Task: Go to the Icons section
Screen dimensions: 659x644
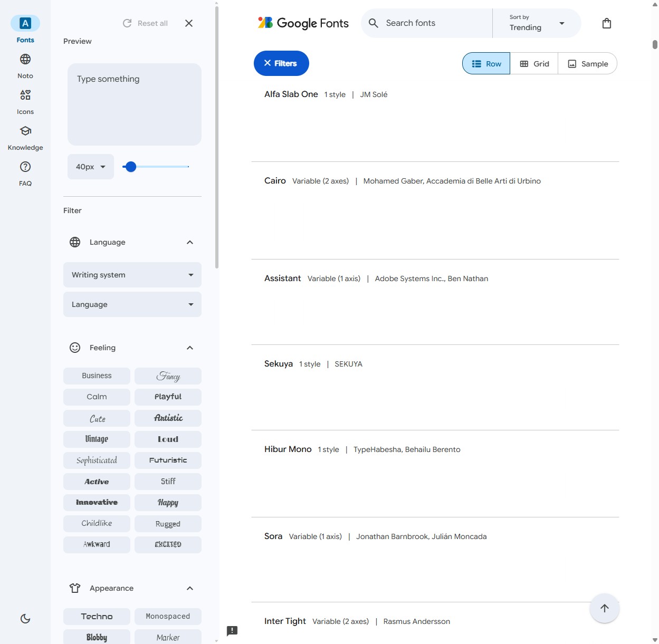Action: pos(25,102)
